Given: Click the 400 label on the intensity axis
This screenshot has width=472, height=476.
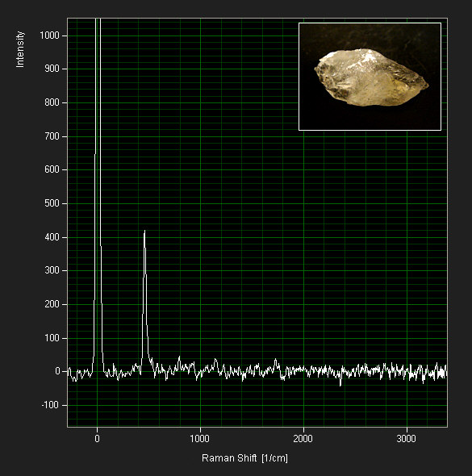Looking at the screenshot, I should (52, 236).
